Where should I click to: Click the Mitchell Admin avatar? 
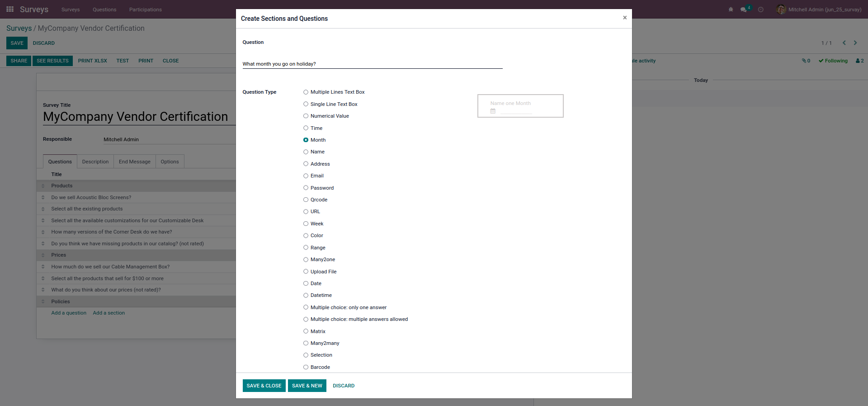781,9
